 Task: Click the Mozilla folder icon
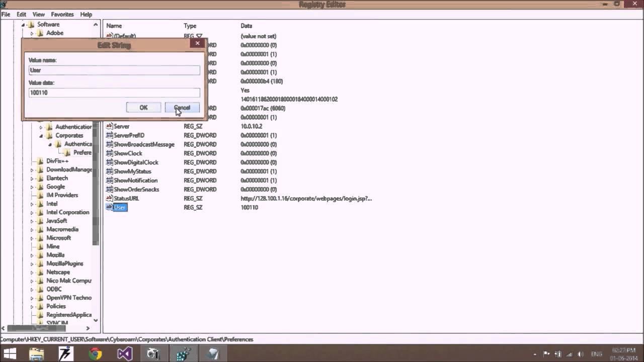[x=40, y=255]
